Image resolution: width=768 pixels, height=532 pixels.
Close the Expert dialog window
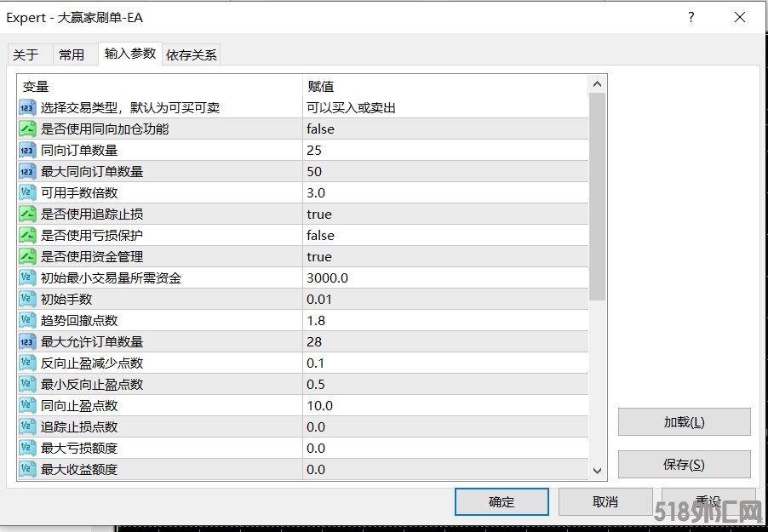tap(740, 18)
